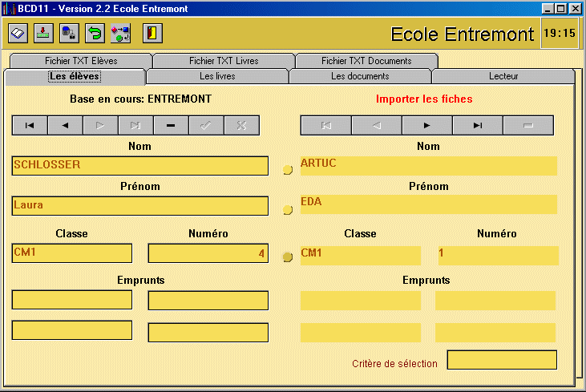
Task: Click the open book toolbar icon
Action: click(18, 33)
